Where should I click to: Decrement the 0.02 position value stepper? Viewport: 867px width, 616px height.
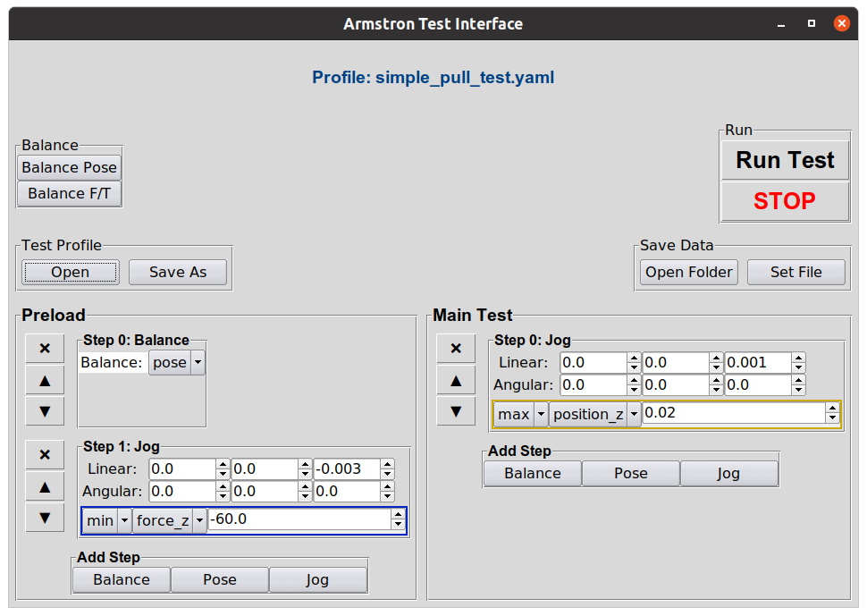(832, 418)
